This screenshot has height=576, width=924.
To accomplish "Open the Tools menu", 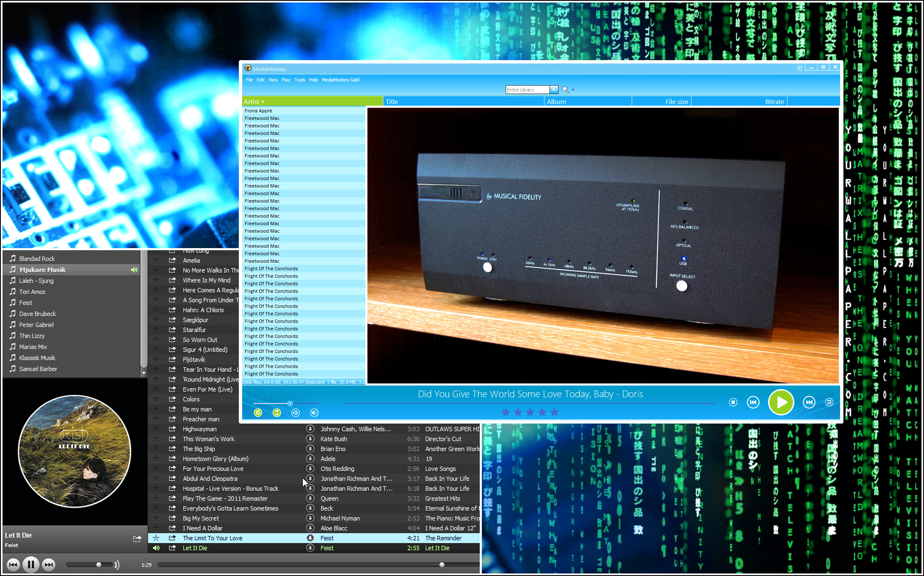I will (x=299, y=80).
